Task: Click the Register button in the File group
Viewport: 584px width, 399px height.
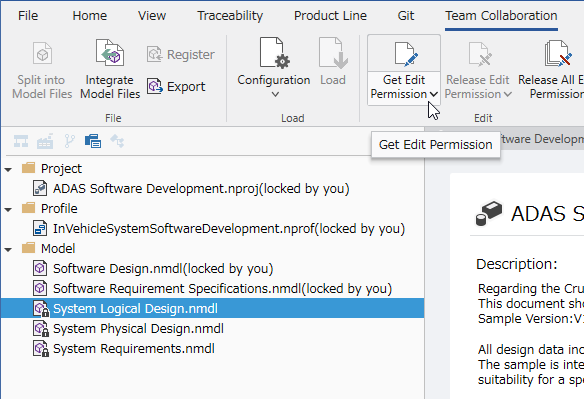Action: coord(181,54)
